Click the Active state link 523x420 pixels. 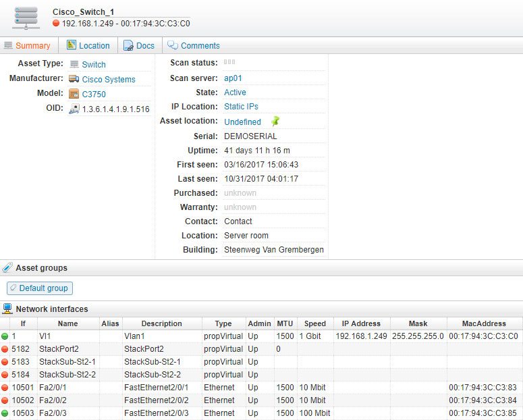pyautogui.click(x=235, y=92)
